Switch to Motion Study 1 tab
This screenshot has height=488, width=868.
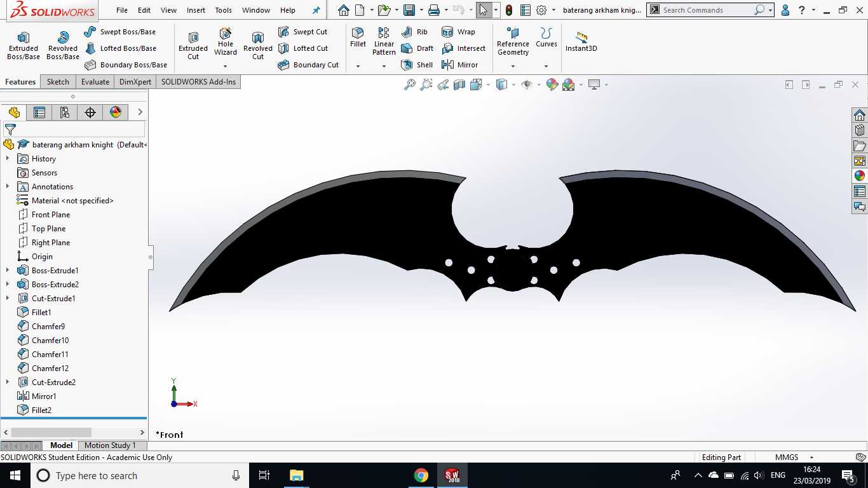click(x=110, y=445)
